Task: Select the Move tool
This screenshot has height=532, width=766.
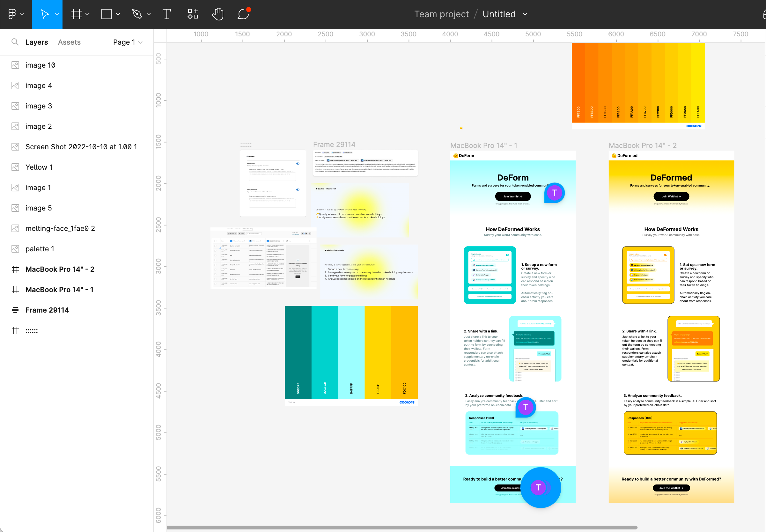Action: 45,14
